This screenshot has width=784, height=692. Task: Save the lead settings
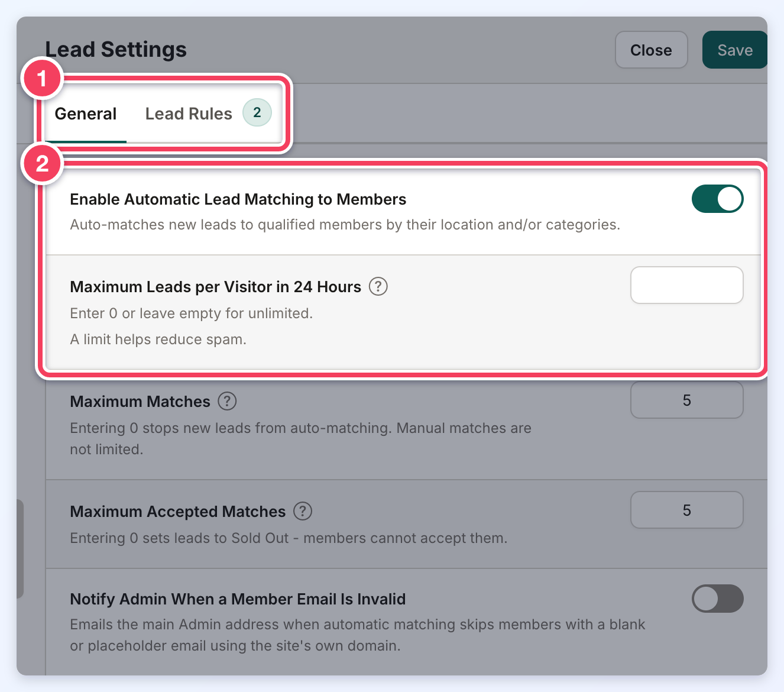pyautogui.click(x=735, y=50)
